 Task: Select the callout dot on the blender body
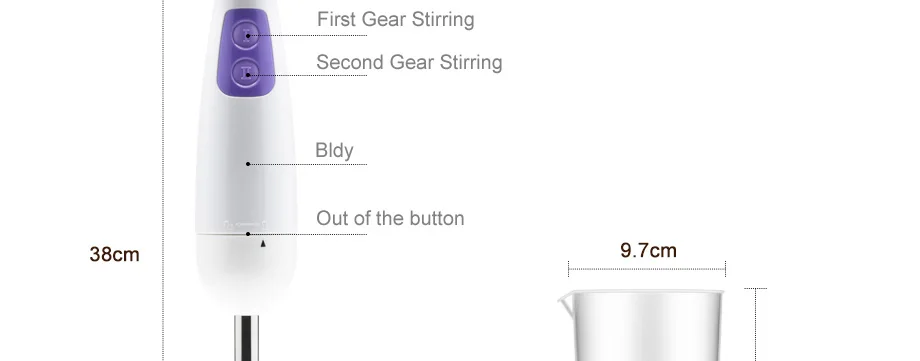(x=248, y=164)
